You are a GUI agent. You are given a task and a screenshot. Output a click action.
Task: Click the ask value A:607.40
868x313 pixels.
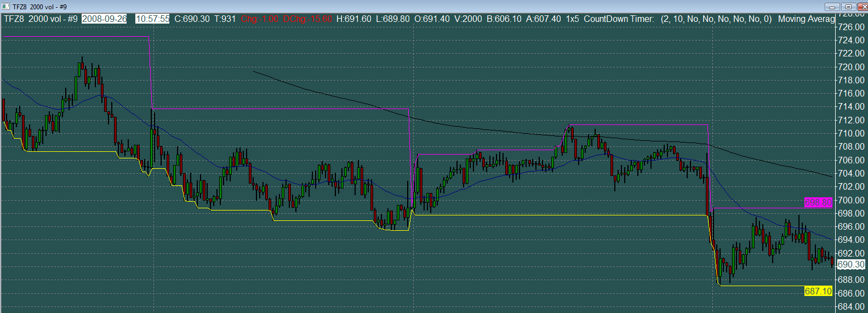[x=544, y=19]
